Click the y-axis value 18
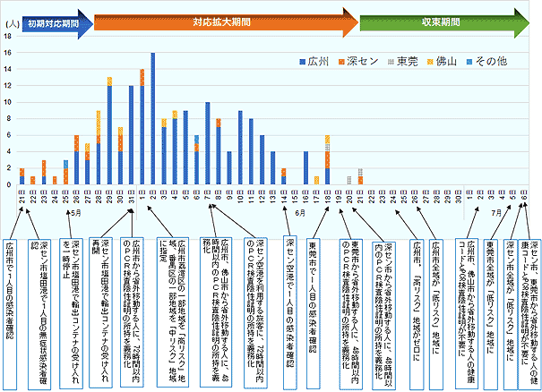This screenshot has height=392, width=542. point(7,36)
